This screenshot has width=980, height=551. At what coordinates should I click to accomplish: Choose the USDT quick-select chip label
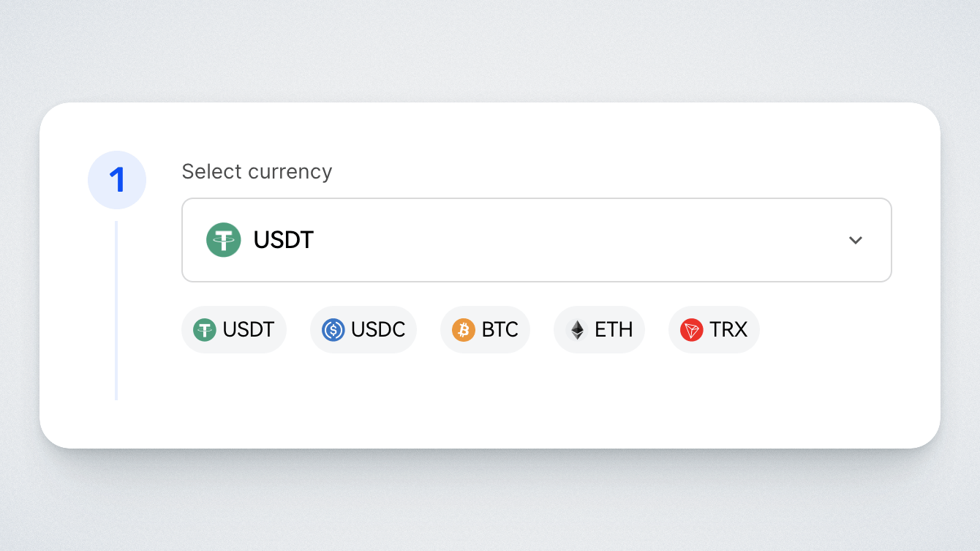click(x=249, y=330)
